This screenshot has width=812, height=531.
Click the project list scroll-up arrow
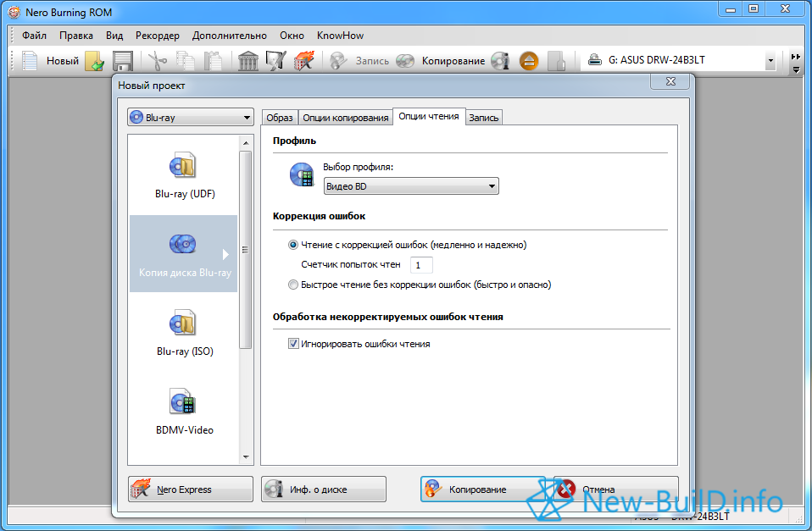246,143
